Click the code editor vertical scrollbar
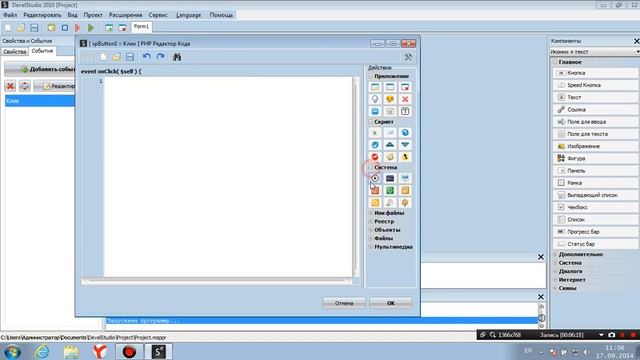640x360 pixels. tap(356, 177)
